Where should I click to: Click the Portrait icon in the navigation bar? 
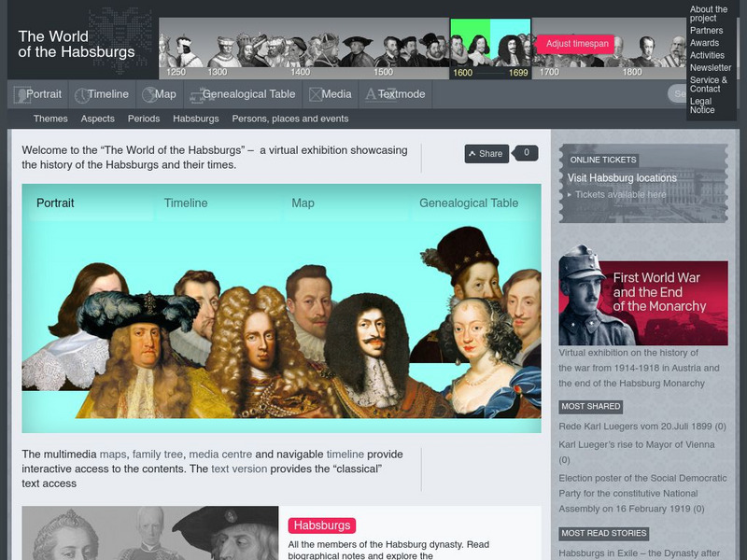pos(21,95)
